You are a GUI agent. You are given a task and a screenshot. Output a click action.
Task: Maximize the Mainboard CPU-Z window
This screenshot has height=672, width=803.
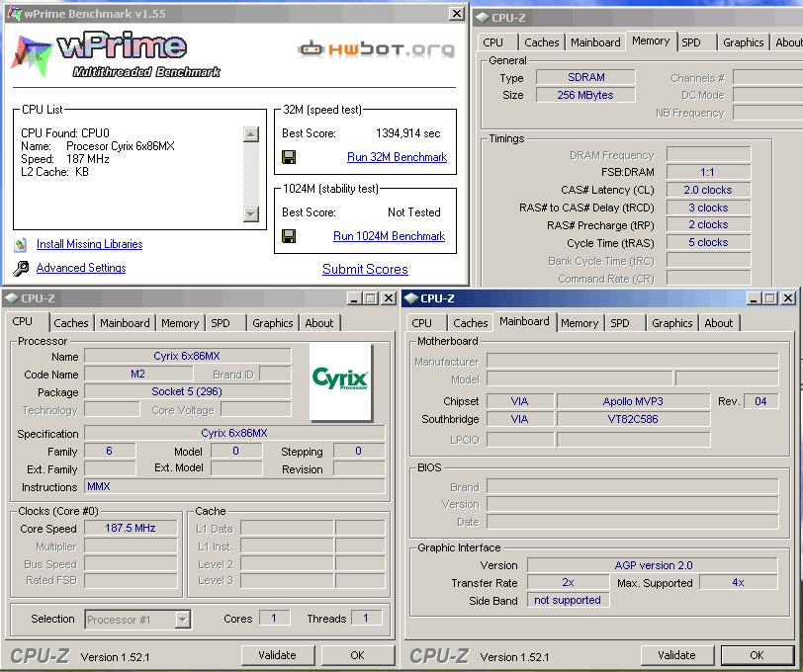coord(770,298)
